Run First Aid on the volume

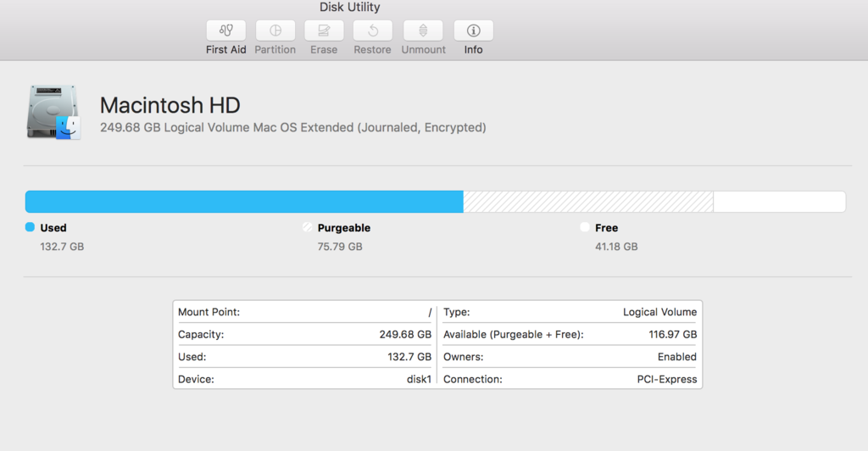(225, 31)
